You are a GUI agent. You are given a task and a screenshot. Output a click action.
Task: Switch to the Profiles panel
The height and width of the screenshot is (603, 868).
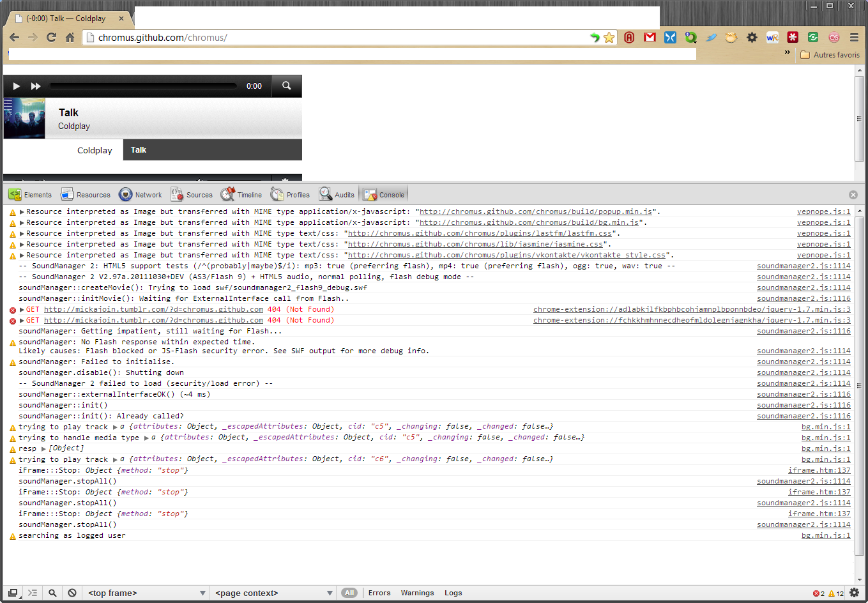[291, 195]
